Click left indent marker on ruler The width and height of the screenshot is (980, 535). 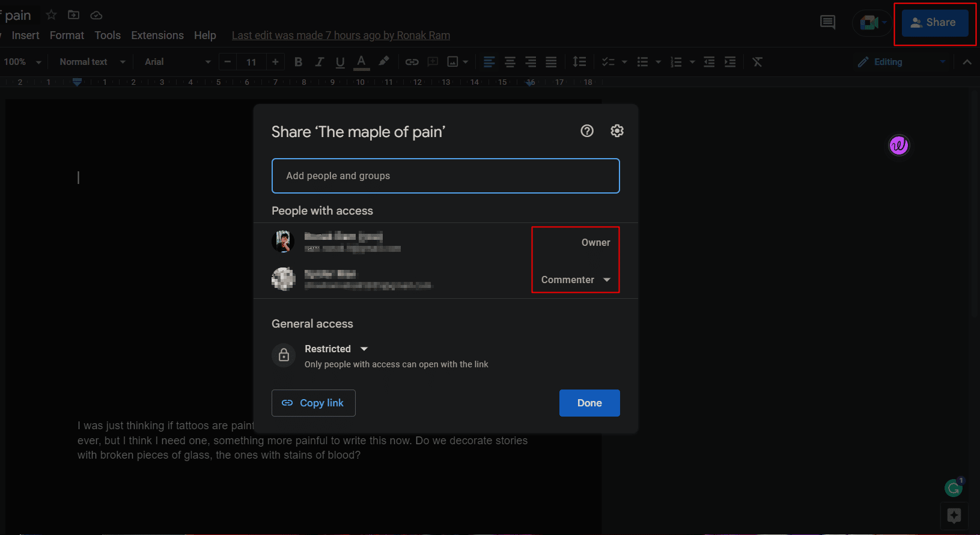(x=77, y=82)
